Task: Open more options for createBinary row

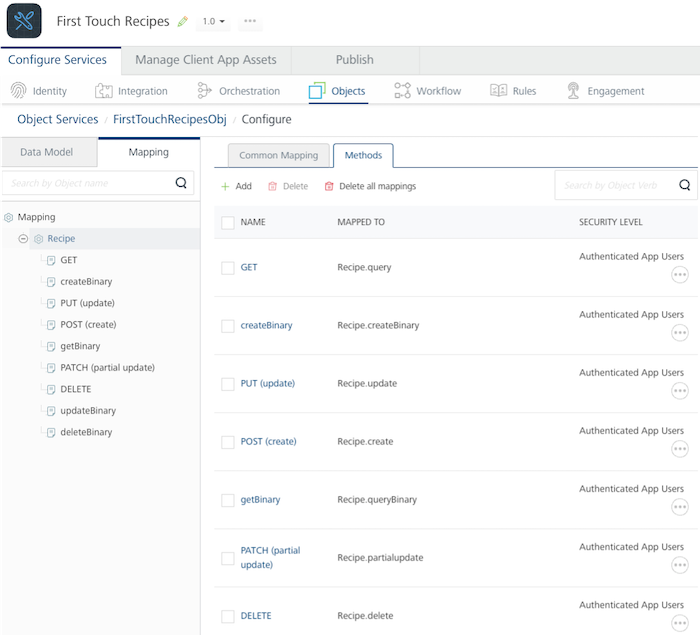Action: click(x=679, y=333)
